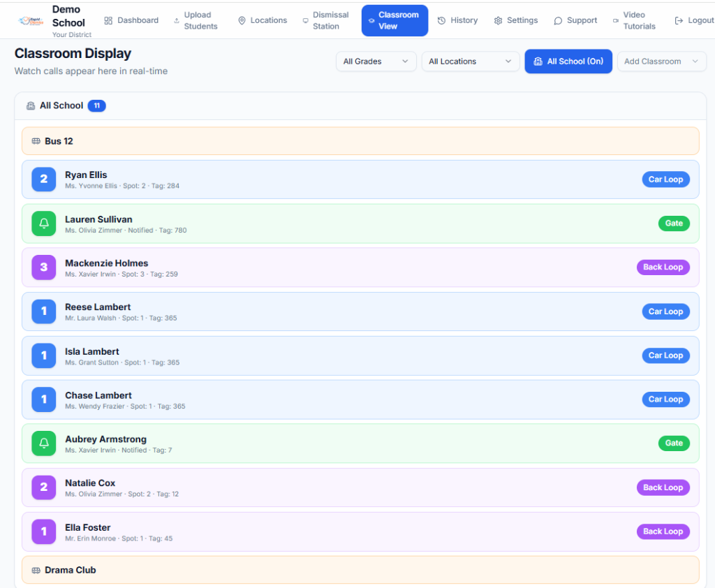Click Lauren Sullivan green bell icon
The image size is (715, 588).
[x=44, y=223]
